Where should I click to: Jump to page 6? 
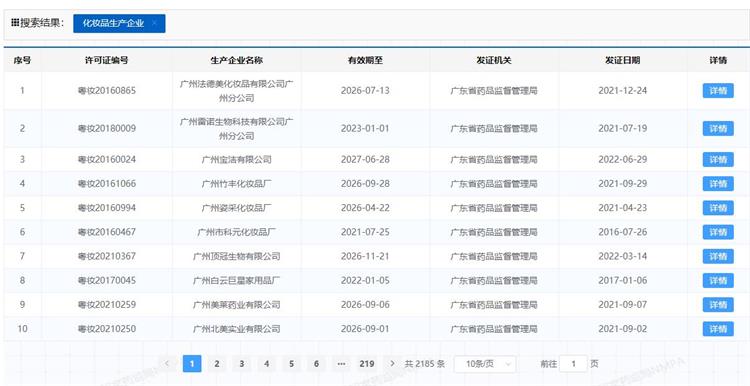click(316, 364)
